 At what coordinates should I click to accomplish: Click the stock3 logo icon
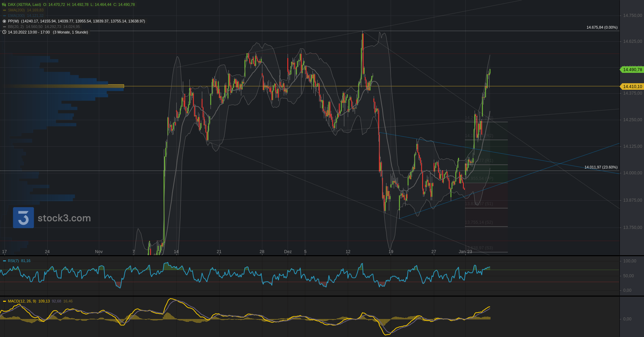coord(24,218)
